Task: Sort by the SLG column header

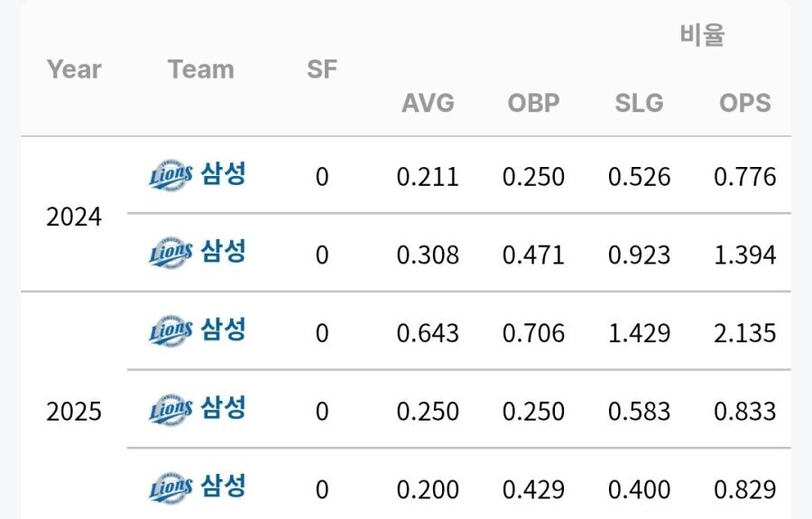Action: pos(639,103)
